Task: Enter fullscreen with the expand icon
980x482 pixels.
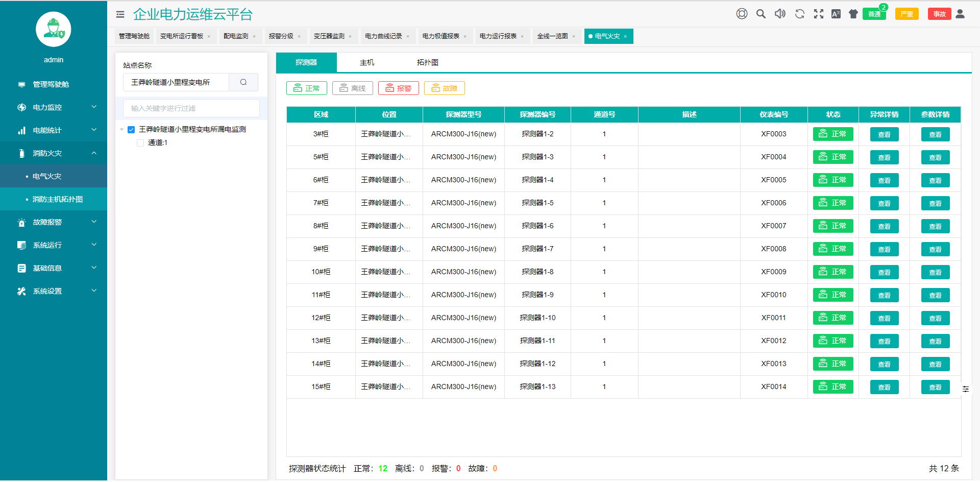Action: click(819, 14)
